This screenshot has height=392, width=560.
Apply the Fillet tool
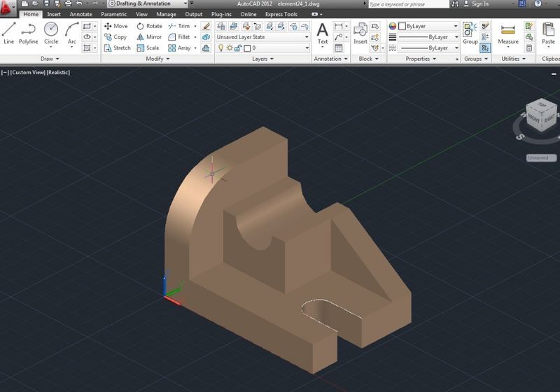[179, 37]
